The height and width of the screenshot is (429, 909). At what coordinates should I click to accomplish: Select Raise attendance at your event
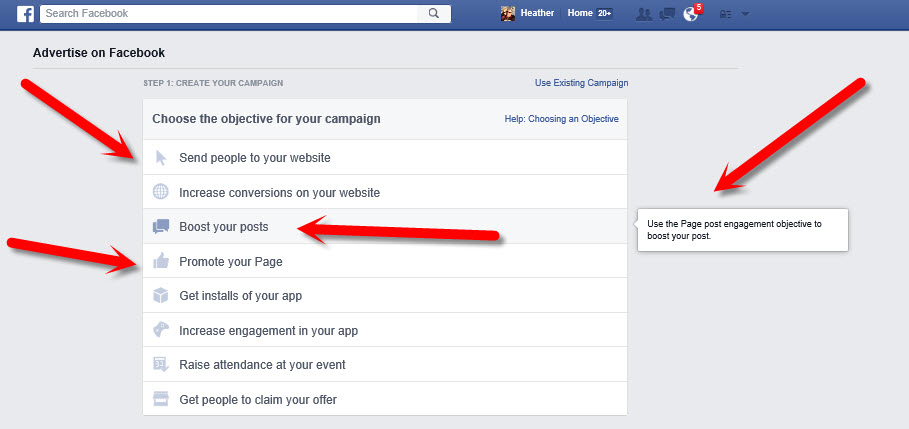(385, 365)
